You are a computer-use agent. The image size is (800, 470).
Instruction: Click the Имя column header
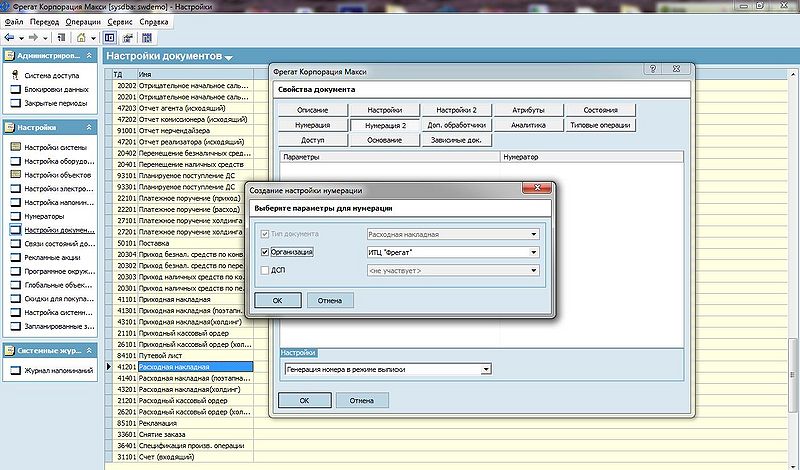coord(195,74)
